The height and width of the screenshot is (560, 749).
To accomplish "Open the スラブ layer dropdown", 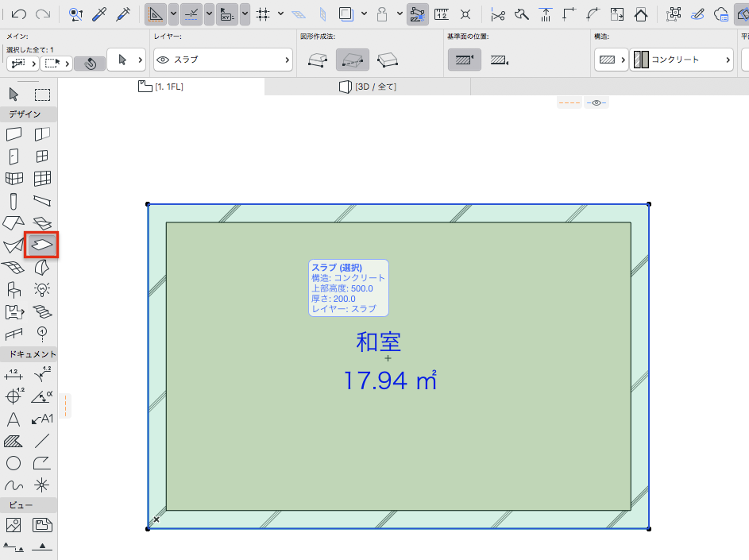I will 223,60.
